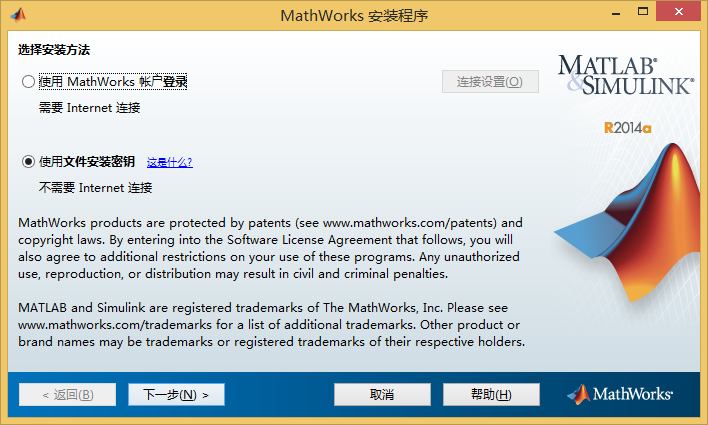Screen dimensions: 708x425
Task: Click the patents notice paragraph
Action: pos(270,248)
